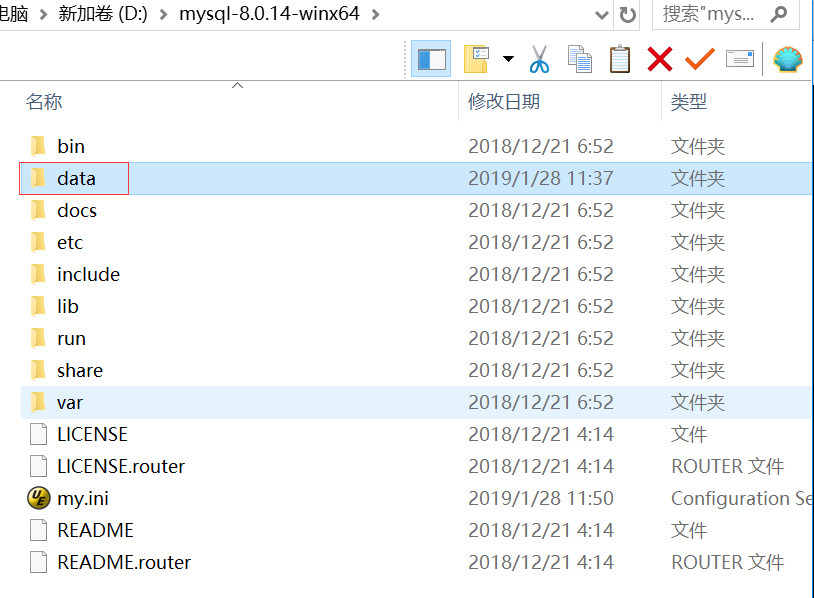
Task: Expand the chevron after mysql-8.0.14-winx64
Action: click(x=375, y=14)
